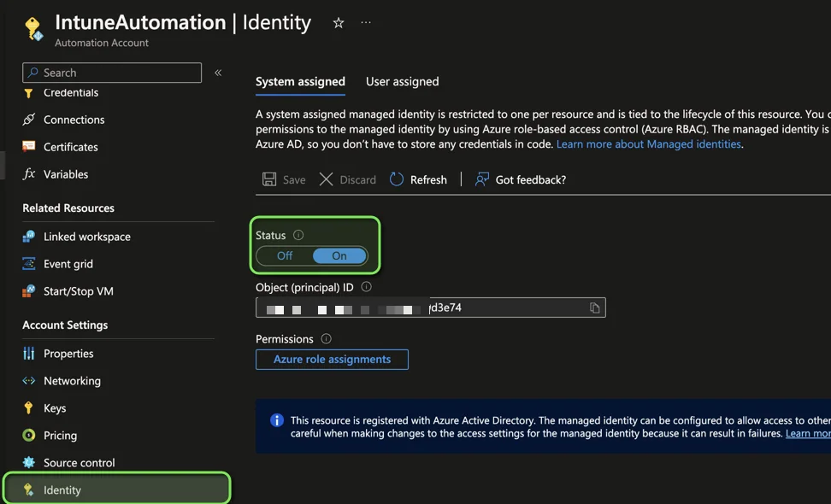Open the more options ellipsis in header
The height and width of the screenshot is (504, 831).
(366, 23)
